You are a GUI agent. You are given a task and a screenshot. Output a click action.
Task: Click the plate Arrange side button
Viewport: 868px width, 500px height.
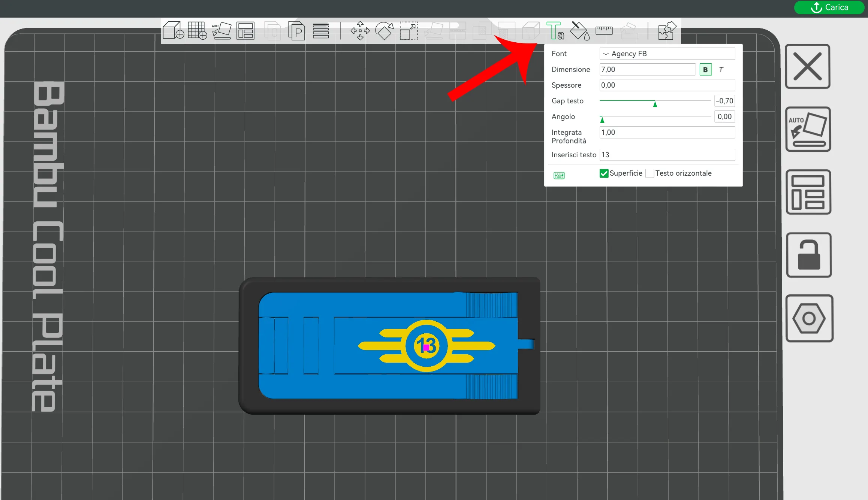(808, 192)
